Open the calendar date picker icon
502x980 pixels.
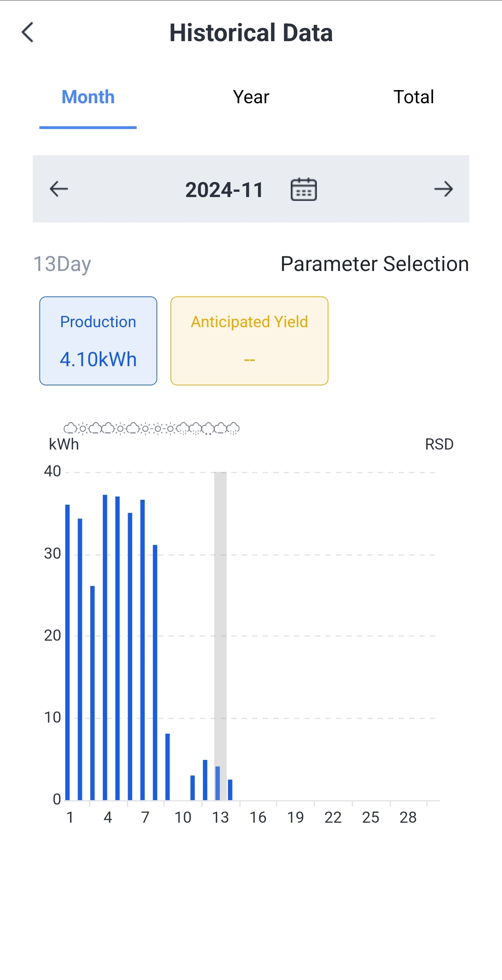304,189
